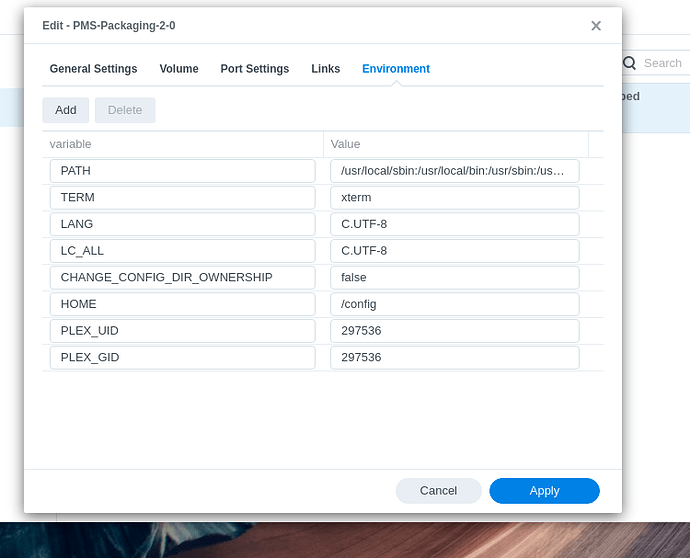690x558 pixels.
Task: Close the Edit PMS-Packaging-2-0 dialog
Action: pos(596,26)
